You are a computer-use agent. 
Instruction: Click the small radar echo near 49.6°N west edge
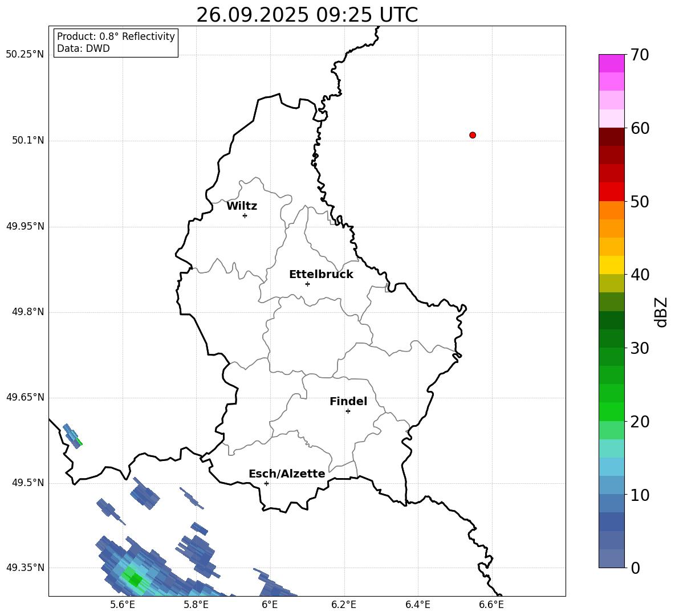click(x=72, y=436)
